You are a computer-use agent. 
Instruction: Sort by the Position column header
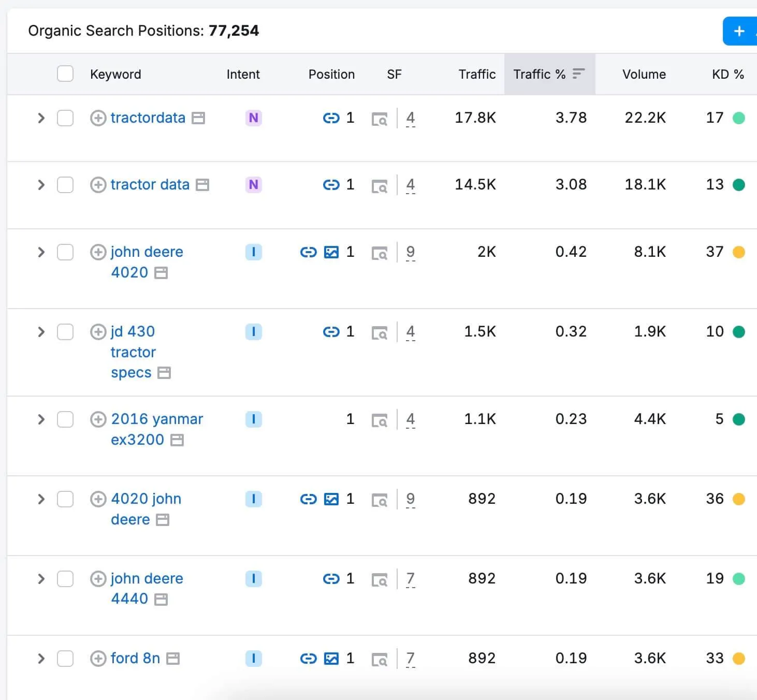coord(331,74)
